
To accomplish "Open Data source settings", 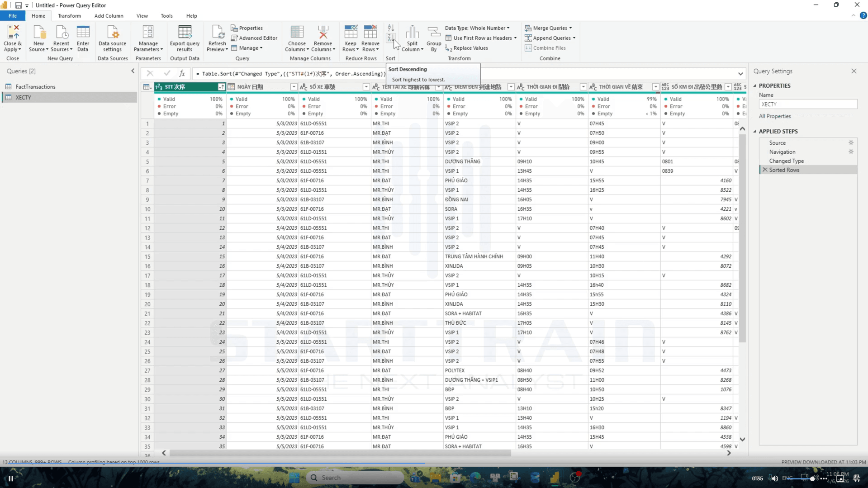I will pos(112,38).
